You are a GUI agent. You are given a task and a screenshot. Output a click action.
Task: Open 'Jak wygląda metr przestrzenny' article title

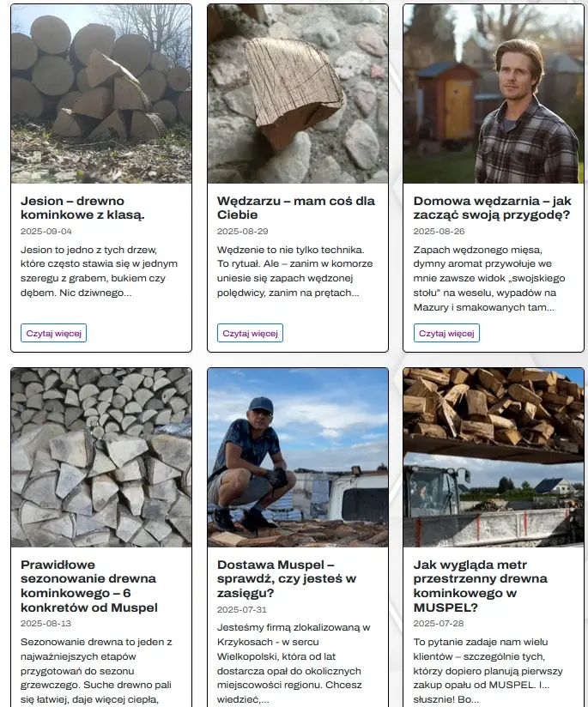(480, 586)
